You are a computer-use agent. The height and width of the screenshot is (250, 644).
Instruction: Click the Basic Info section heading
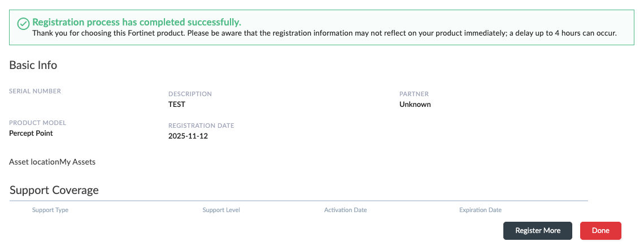tap(33, 65)
